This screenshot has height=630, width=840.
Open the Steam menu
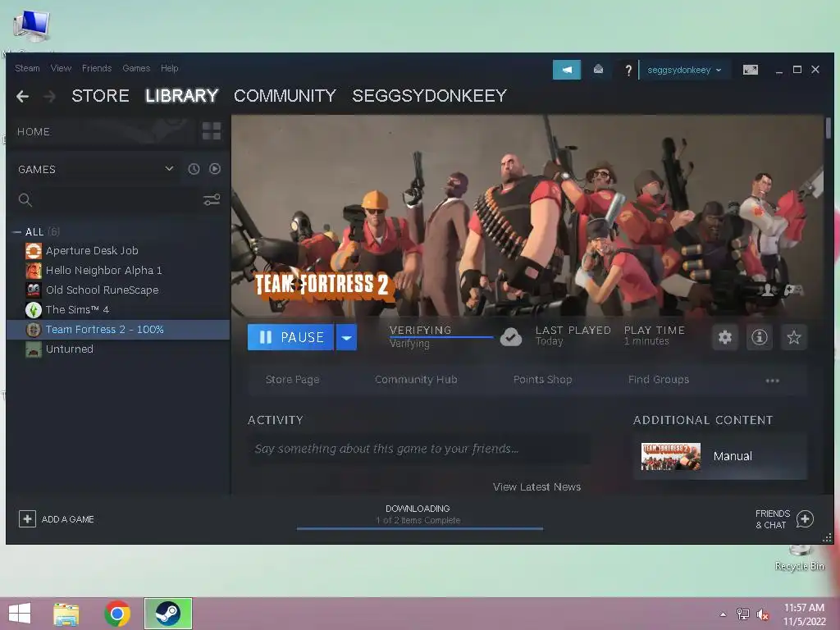[27, 68]
